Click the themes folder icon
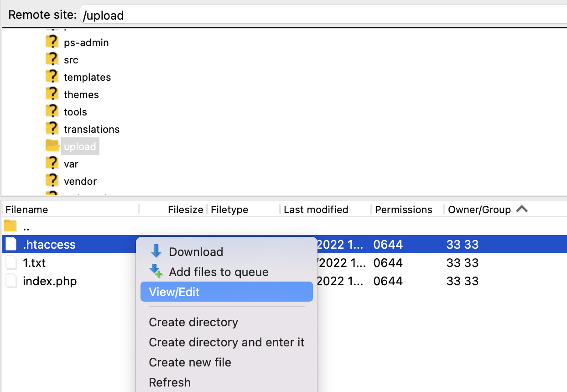 (52, 94)
